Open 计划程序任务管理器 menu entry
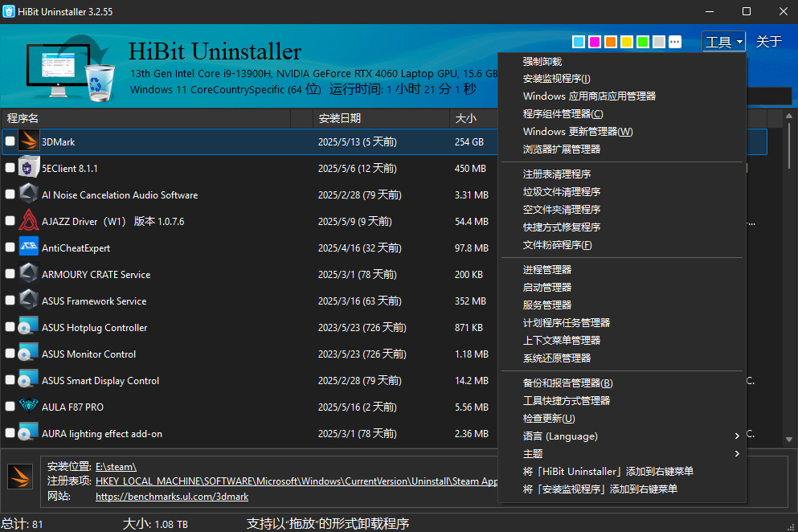 (621, 323)
